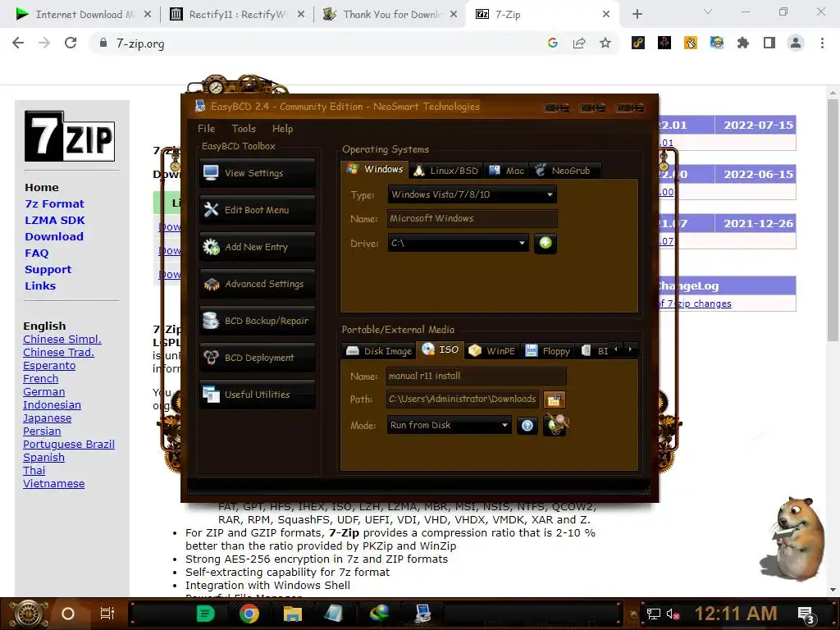Open notifications action center icon
840x630 pixels.
806,614
